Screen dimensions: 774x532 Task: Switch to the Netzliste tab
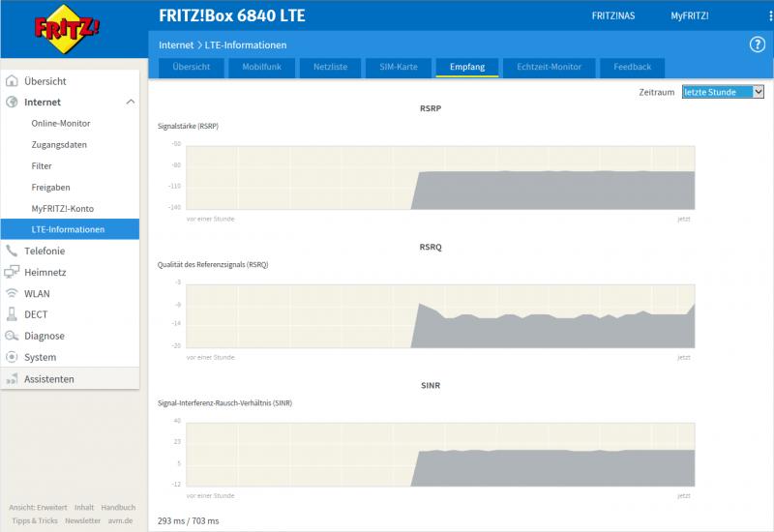tap(330, 67)
